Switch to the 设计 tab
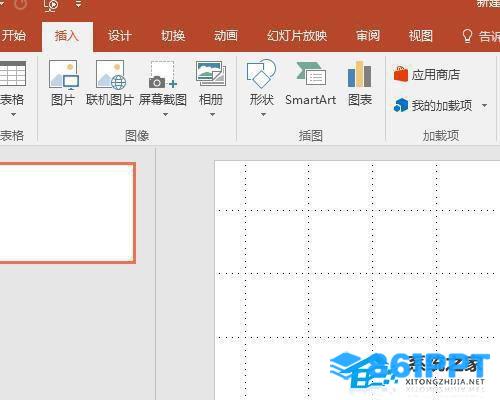The height and width of the screenshot is (400, 500). click(120, 36)
